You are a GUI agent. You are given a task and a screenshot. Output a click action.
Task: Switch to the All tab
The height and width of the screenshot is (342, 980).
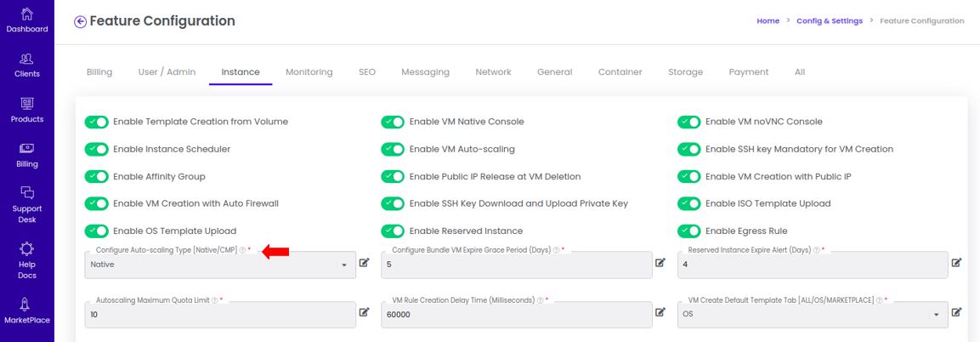tap(799, 72)
